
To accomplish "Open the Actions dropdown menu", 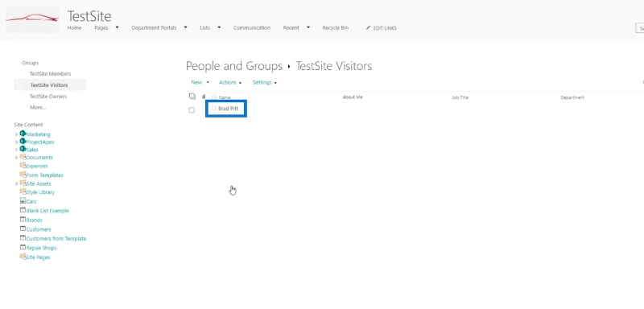I will (x=230, y=83).
